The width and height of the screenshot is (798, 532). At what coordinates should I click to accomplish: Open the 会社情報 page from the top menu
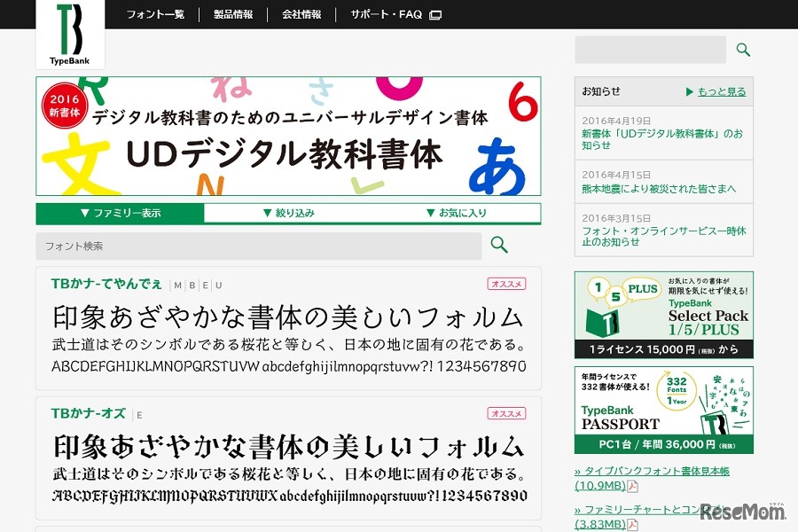[301, 14]
